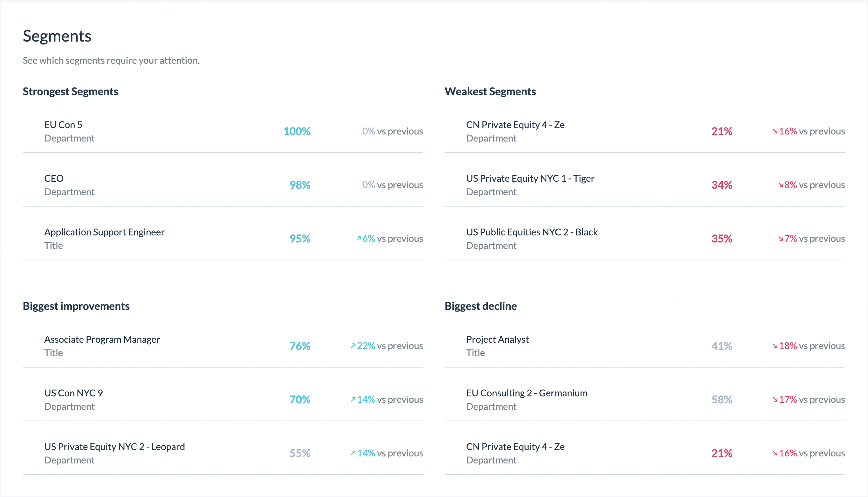Click the up arrow next to 6% vs previous
Screen dimensions: 868x497
pyautogui.click(x=359, y=238)
